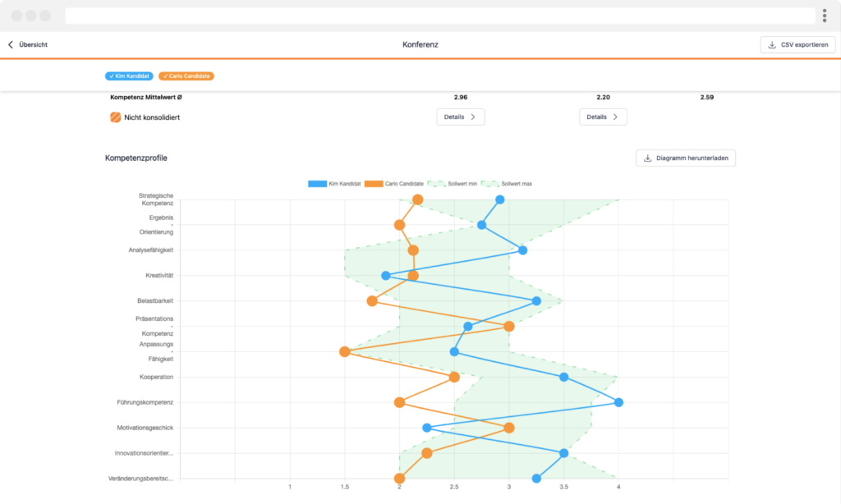Click Kim's Kooperation data point
The height and width of the screenshot is (504, 841).
tap(563, 377)
